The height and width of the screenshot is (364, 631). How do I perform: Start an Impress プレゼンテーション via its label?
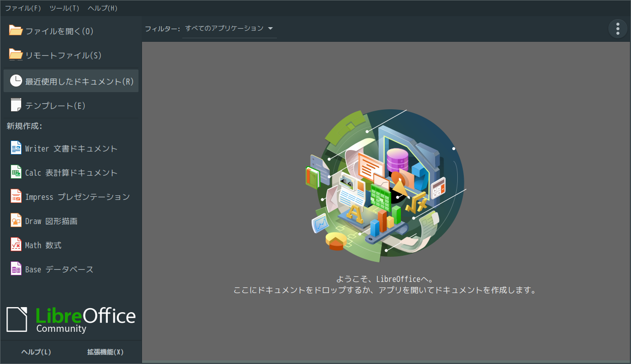point(78,197)
